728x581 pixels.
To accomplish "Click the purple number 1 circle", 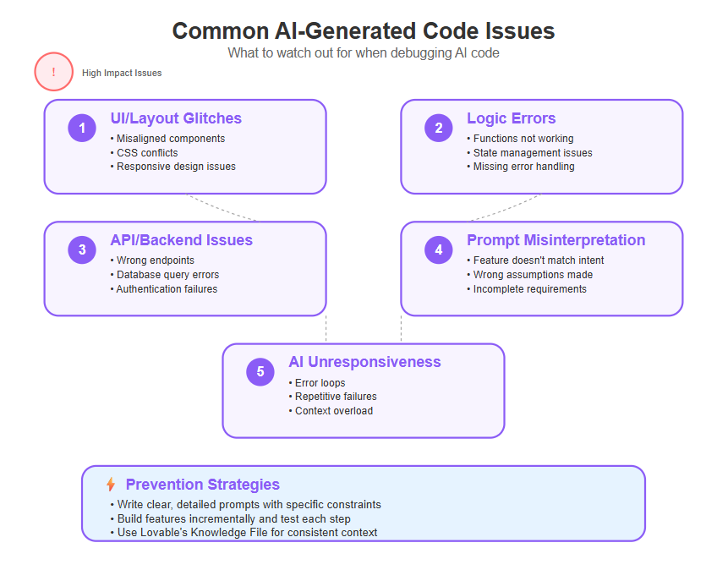I will [82, 128].
